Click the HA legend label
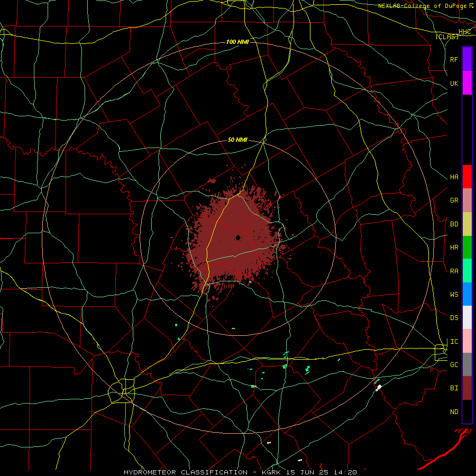476x476 pixels. tap(454, 177)
